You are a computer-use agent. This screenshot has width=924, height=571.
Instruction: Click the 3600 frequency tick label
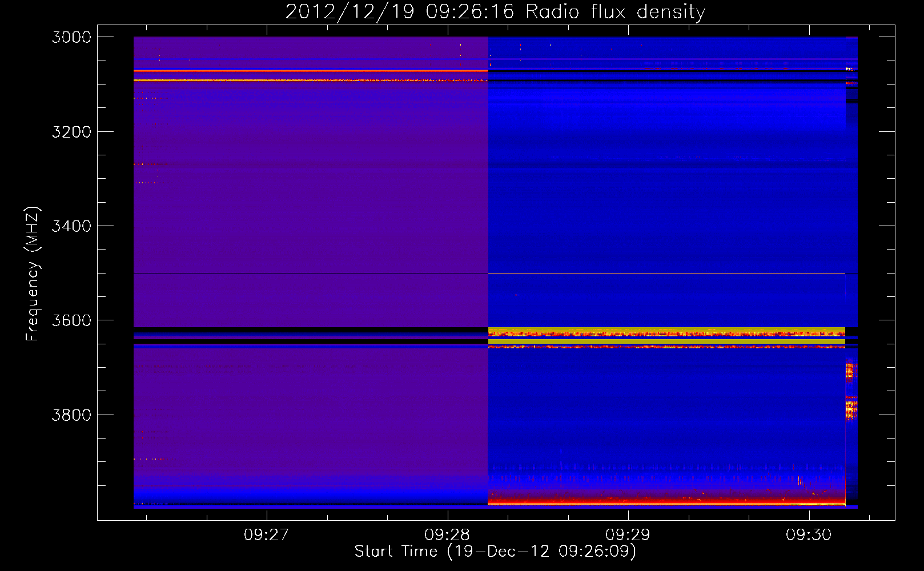click(x=71, y=320)
